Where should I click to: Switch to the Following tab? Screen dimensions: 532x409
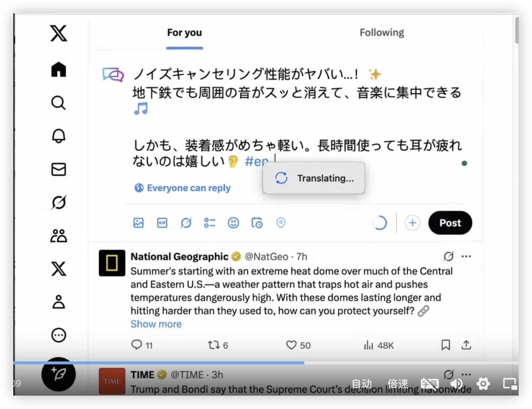point(382,33)
